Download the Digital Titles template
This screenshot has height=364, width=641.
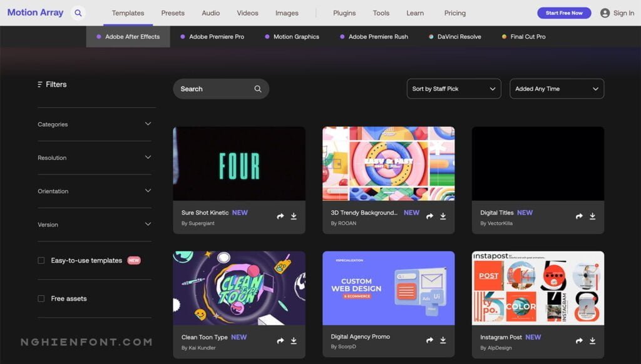point(592,216)
